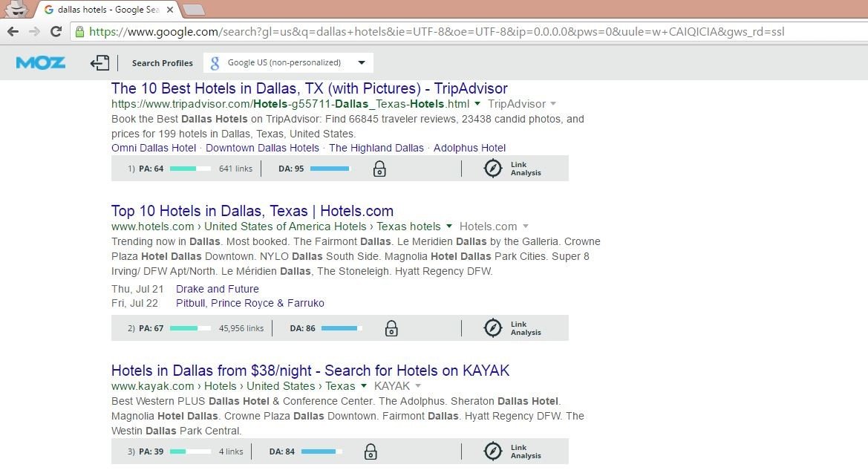The image size is (868, 476).
Task: Click the DA: 84 progress bar
Action: [322, 451]
